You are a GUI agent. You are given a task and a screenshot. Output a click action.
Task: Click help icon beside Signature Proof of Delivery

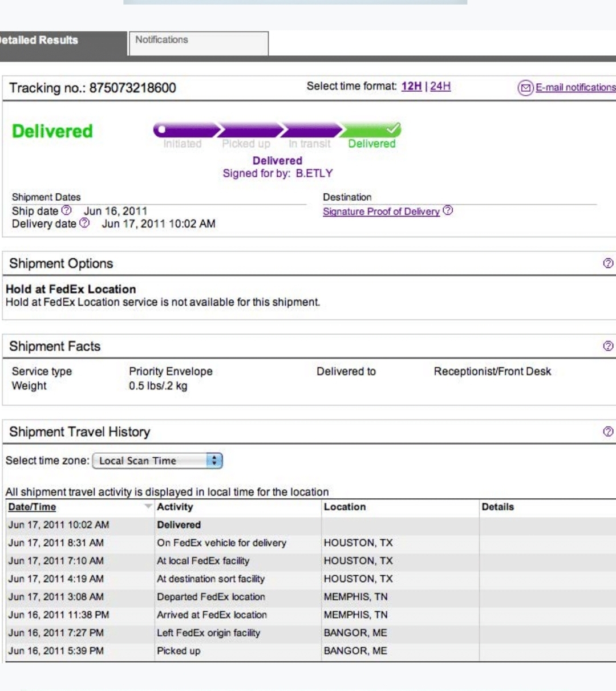[448, 210]
